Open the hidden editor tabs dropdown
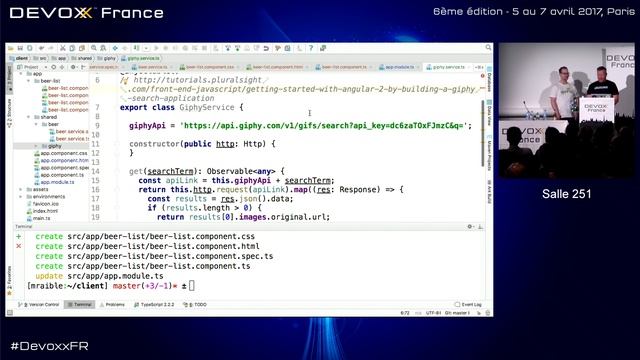 click(479, 67)
